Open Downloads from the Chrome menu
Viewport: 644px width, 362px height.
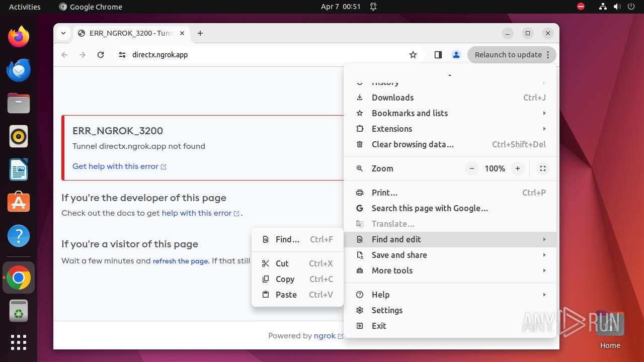pos(450,98)
